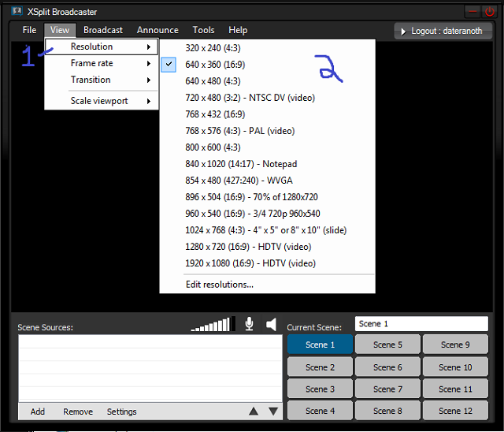Adjust the audio volume level bars
The height and width of the screenshot is (432, 504).
[213, 324]
